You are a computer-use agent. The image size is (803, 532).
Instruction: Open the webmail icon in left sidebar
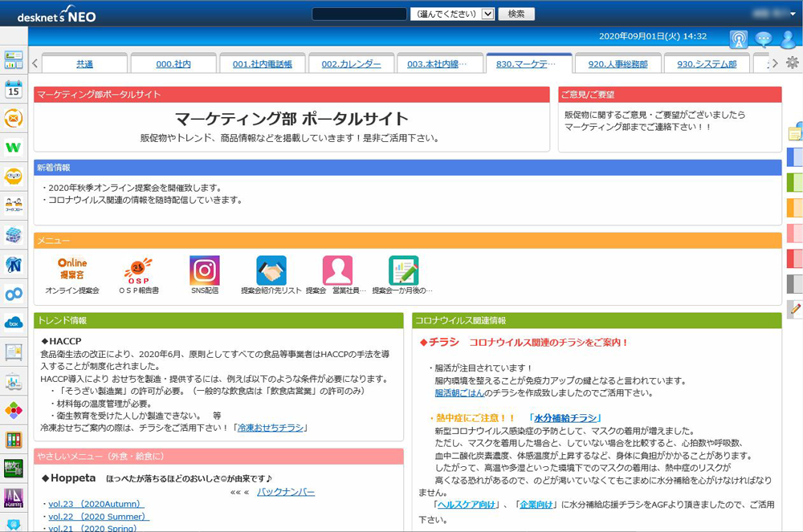coord(14,118)
